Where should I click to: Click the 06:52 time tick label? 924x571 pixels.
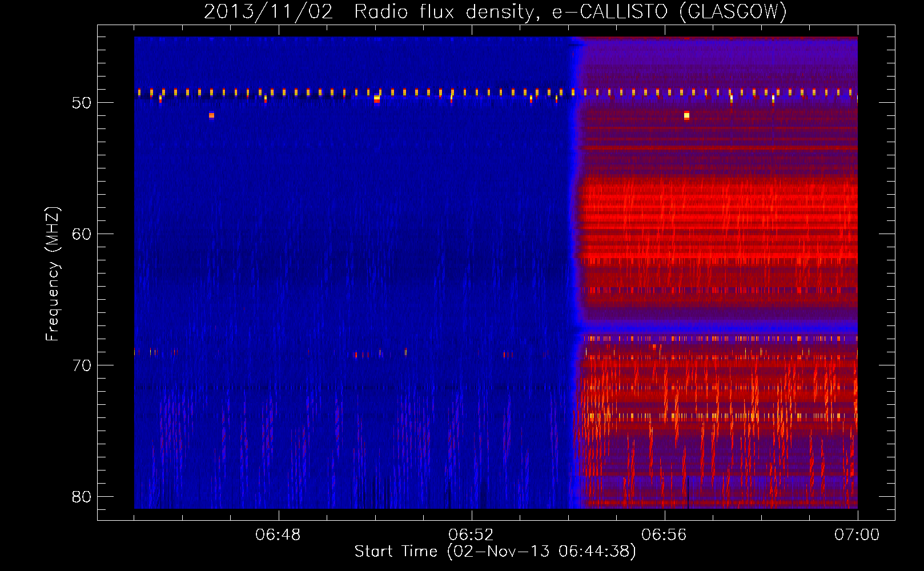tap(471, 535)
